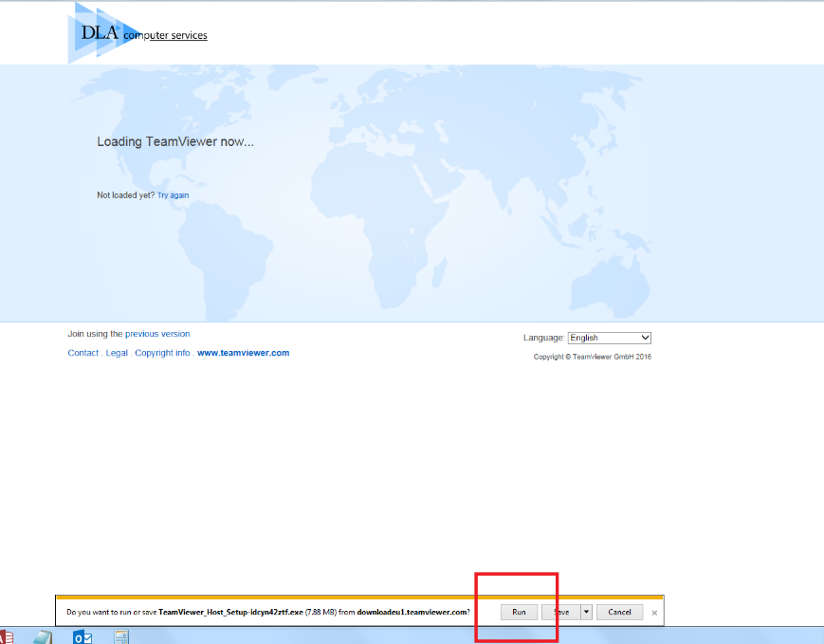Viewport: 824px width, 644px height.
Task: Click Run to launch the TeamViewer setup
Action: pyautogui.click(x=519, y=612)
